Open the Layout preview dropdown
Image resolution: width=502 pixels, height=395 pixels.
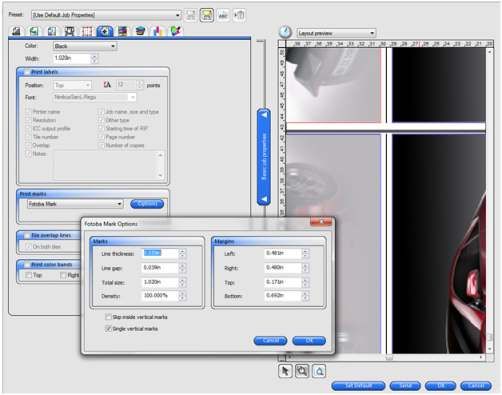(x=336, y=33)
